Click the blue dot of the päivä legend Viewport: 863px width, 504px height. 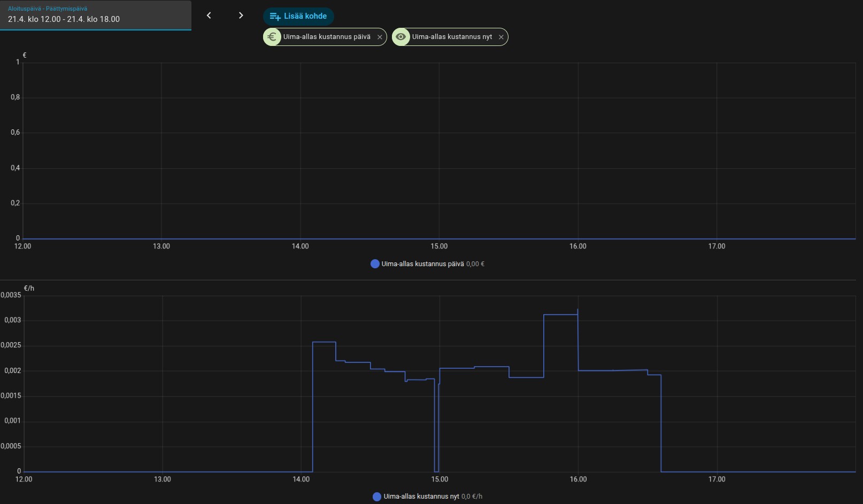coord(375,264)
